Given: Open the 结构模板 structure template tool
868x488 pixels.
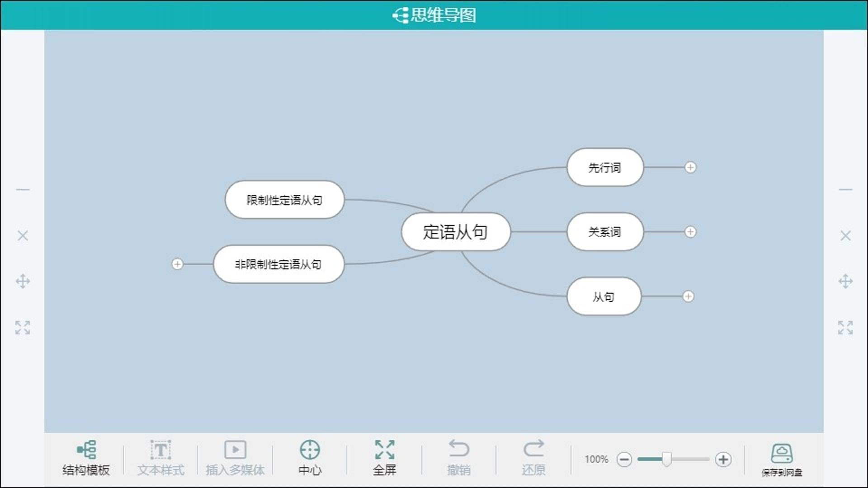Looking at the screenshot, I should (86, 458).
